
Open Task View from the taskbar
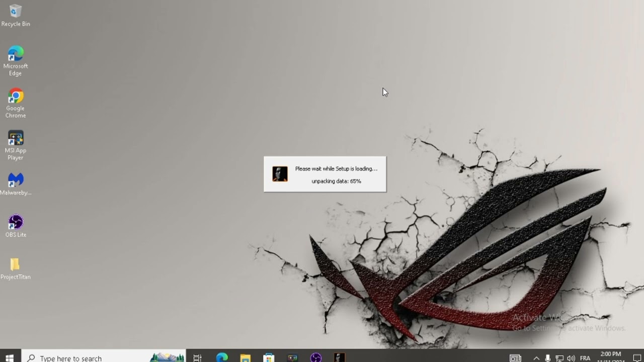tap(197, 358)
